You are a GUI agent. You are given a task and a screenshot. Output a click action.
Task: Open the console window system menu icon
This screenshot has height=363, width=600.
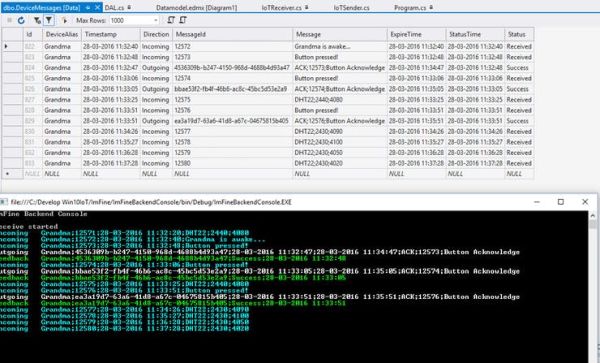3,202
